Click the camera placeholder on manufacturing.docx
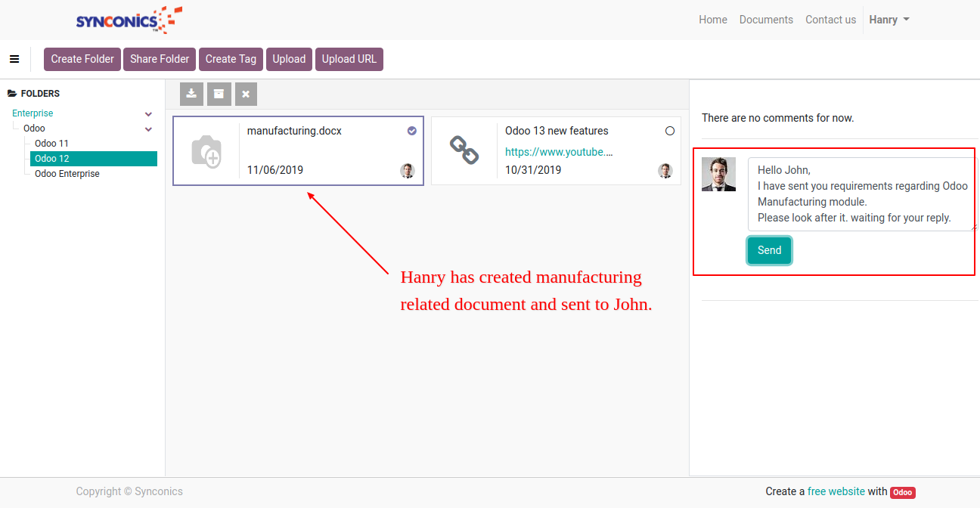The image size is (980, 508). [x=206, y=151]
